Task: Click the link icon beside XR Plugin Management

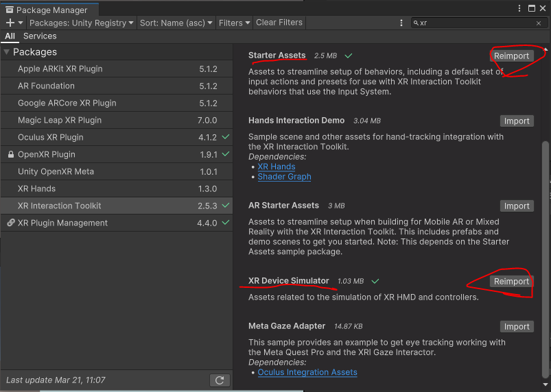Action: [11, 223]
